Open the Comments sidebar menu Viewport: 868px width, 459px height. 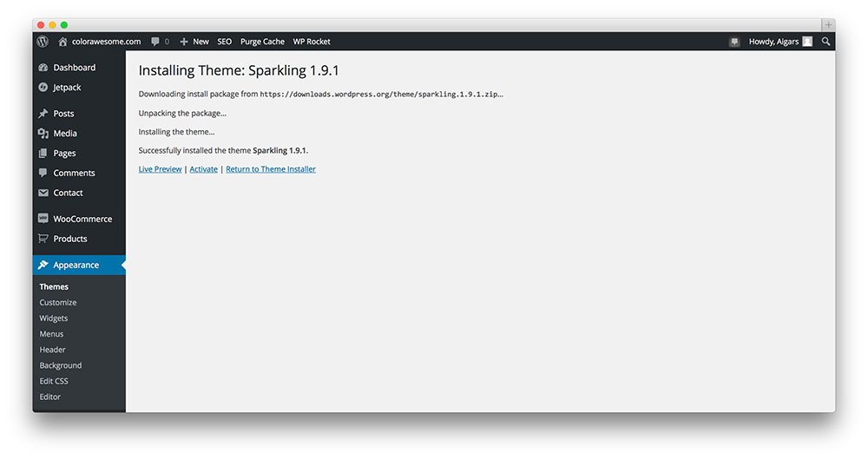[x=74, y=173]
